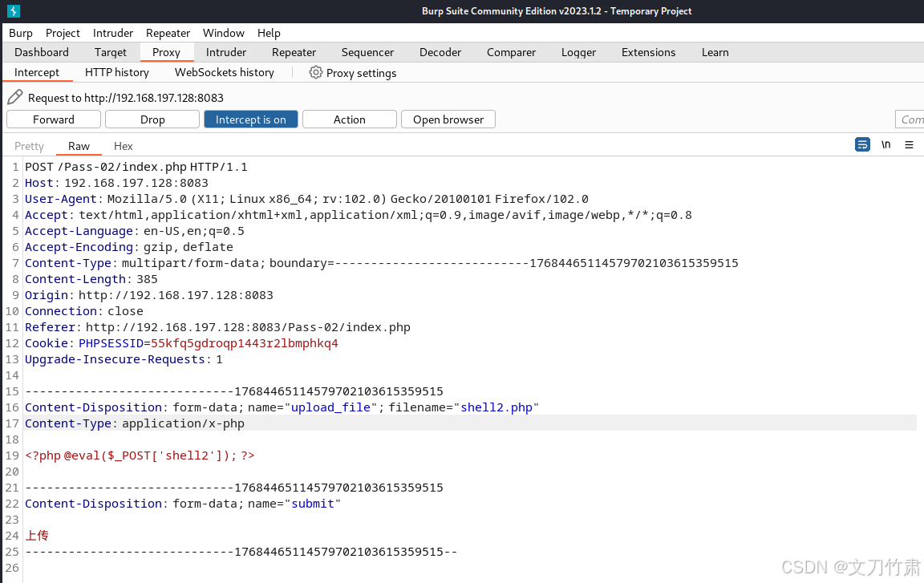
Task: Click the Accept-Encoding header line
Action: (129, 247)
